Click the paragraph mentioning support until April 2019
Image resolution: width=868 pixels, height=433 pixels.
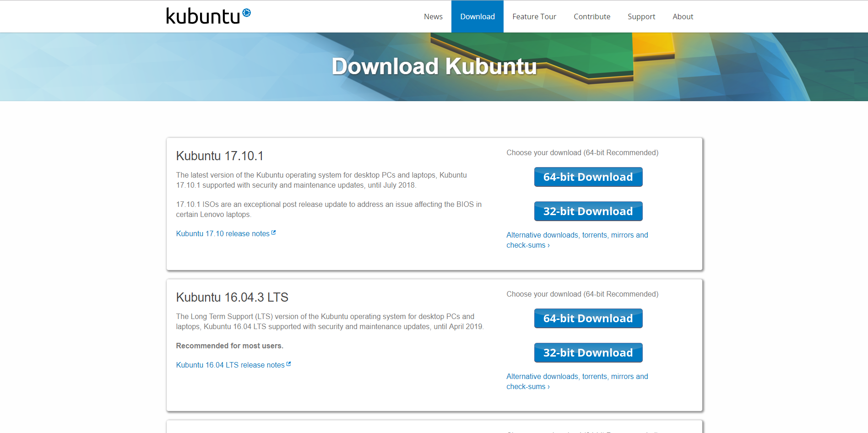(330, 321)
